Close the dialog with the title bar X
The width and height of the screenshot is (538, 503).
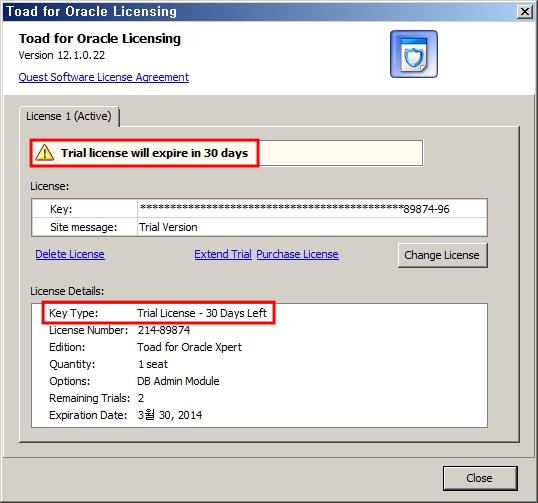tap(525, 12)
